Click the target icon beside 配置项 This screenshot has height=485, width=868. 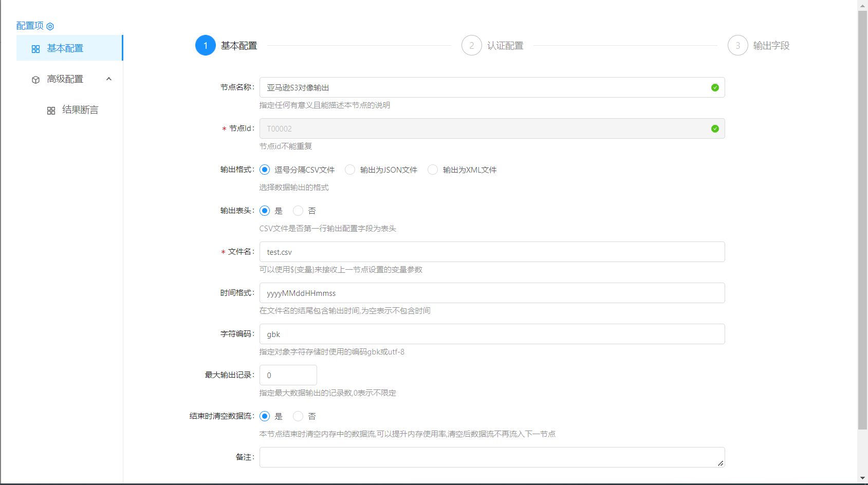click(50, 26)
